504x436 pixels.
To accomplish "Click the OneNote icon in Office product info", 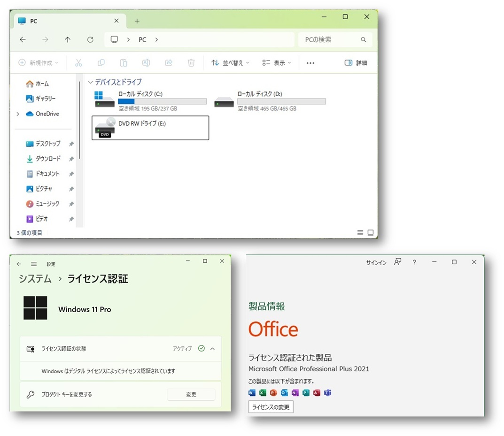I will point(295,393).
